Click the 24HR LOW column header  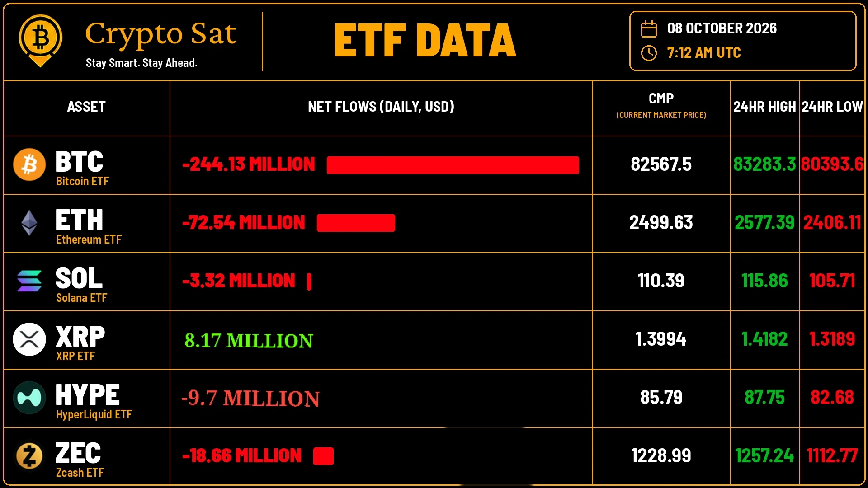832,107
